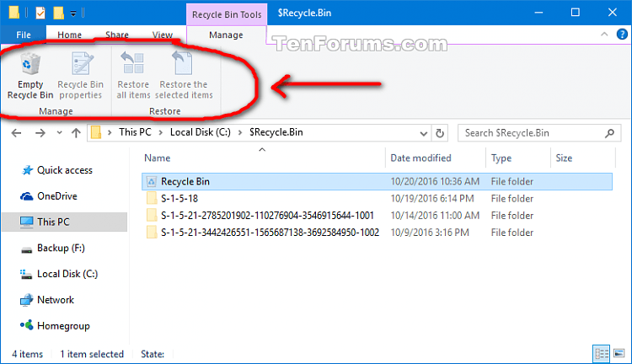Open Help via question mark icon
Screen dimensions: 632x364
[622, 35]
